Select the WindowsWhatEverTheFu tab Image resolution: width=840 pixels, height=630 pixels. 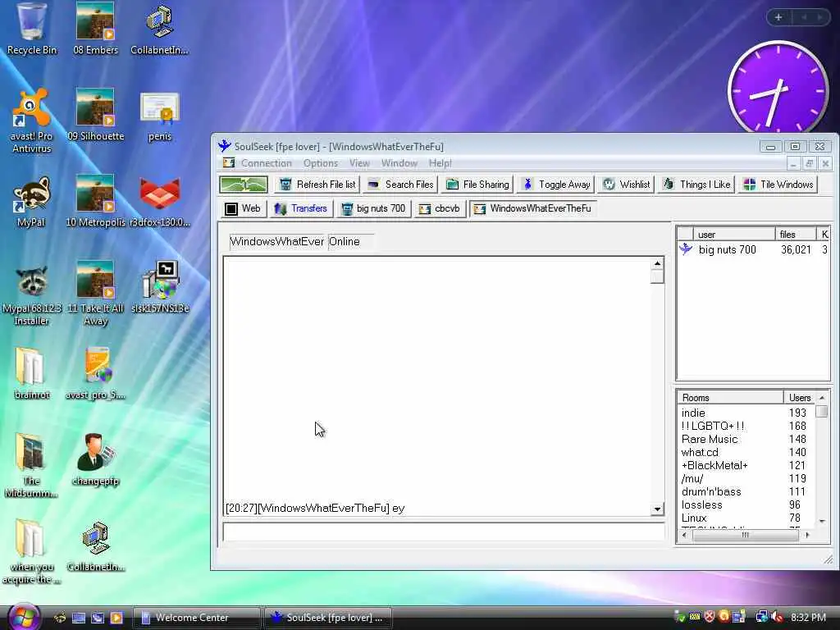pos(533,208)
